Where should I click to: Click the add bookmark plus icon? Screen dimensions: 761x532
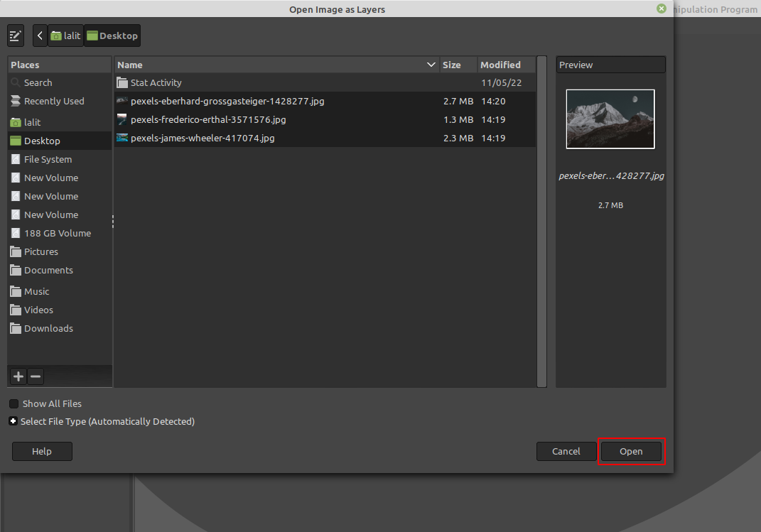click(18, 376)
